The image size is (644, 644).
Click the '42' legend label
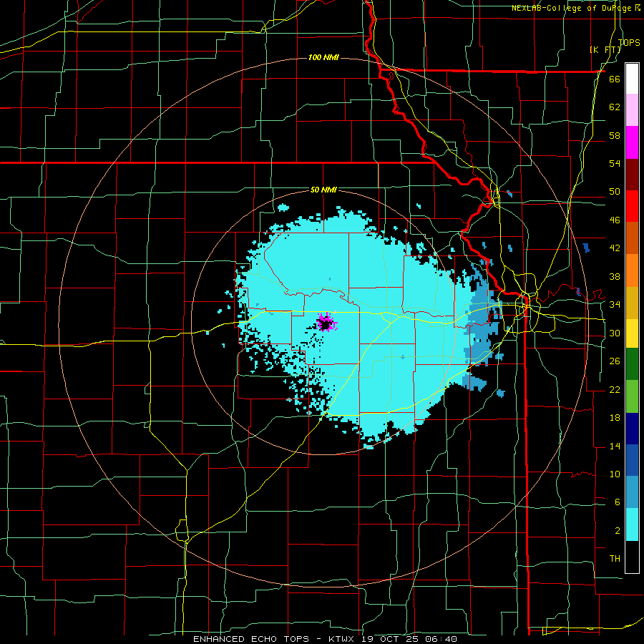coord(615,248)
